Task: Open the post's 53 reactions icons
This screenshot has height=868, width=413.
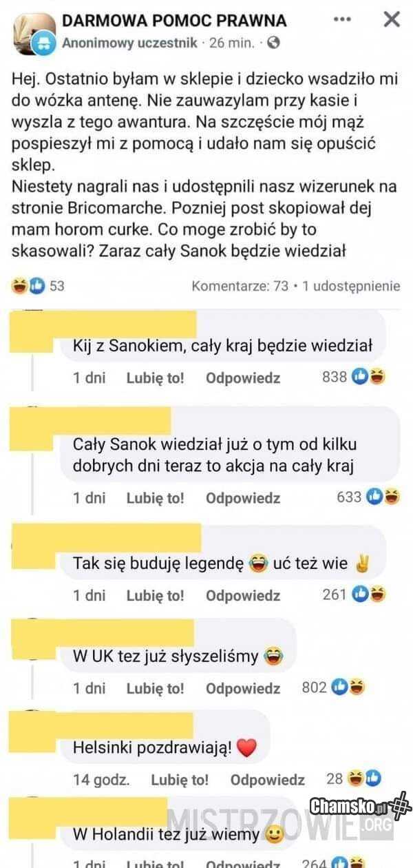Action: coord(29,285)
